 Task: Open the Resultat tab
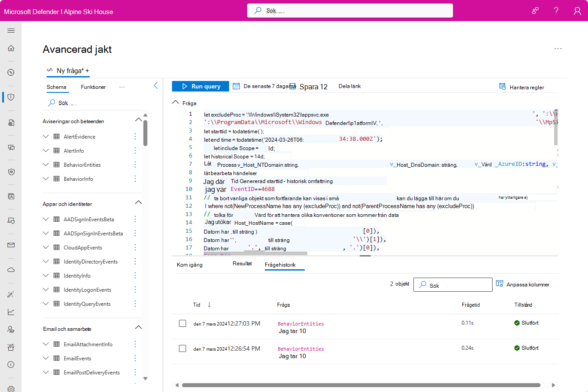[x=242, y=264]
